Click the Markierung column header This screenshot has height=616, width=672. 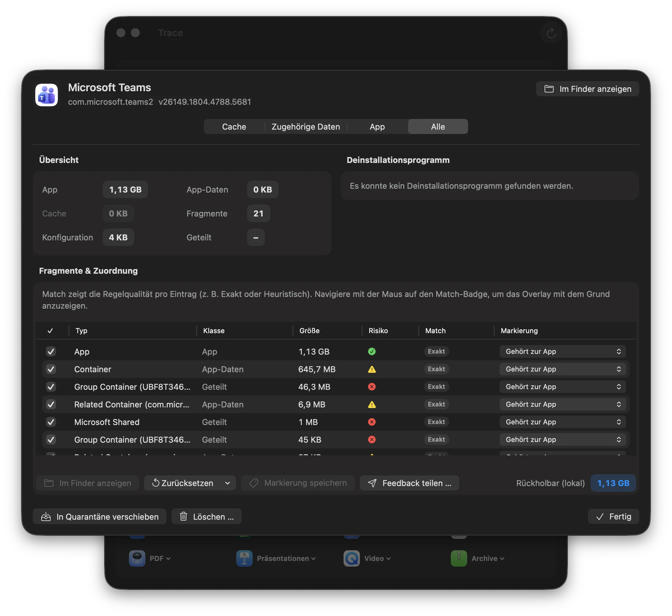[x=519, y=331]
